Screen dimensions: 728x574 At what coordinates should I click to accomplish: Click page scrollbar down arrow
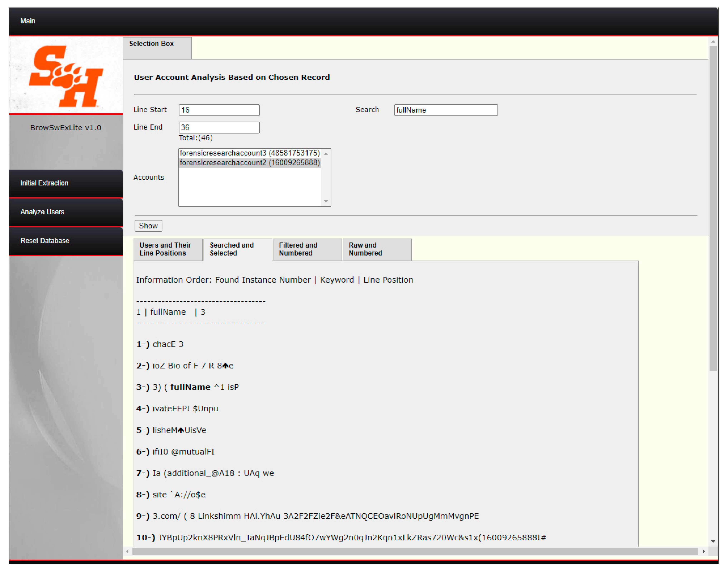coord(713,541)
